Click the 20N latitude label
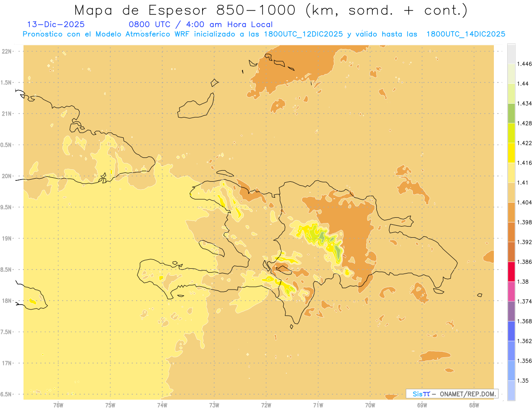This screenshot has width=532, height=411. pos(7,176)
